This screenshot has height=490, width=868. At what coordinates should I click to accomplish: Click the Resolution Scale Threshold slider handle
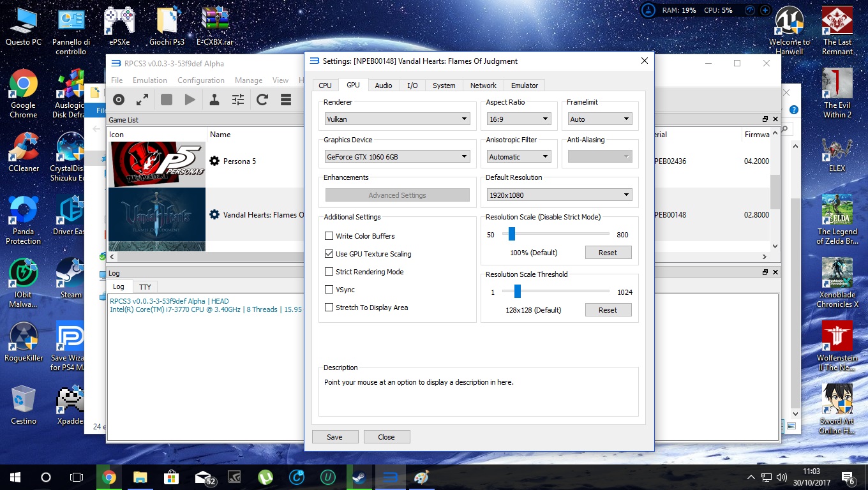pyautogui.click(x=517, y=292)
